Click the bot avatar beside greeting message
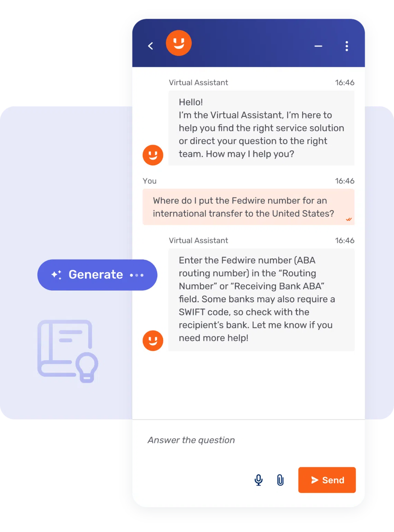The image size is (394, 532). click(153, 155)
